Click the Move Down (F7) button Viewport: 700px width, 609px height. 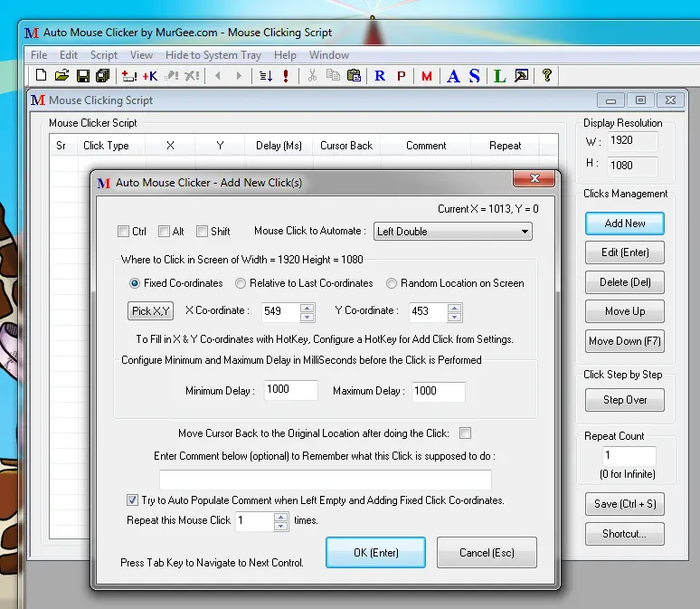(625, 341)
